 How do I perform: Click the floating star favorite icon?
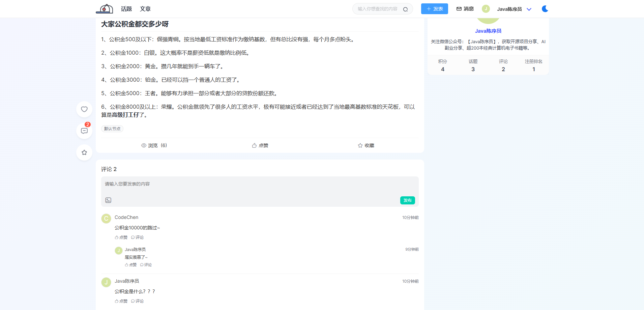84,152
